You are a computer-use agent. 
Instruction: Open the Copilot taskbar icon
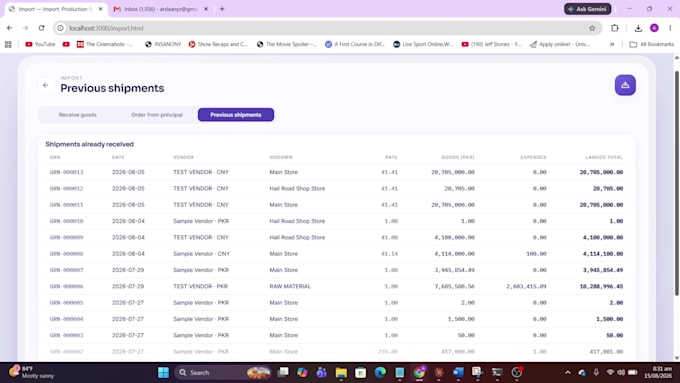[x=302, y=373]
